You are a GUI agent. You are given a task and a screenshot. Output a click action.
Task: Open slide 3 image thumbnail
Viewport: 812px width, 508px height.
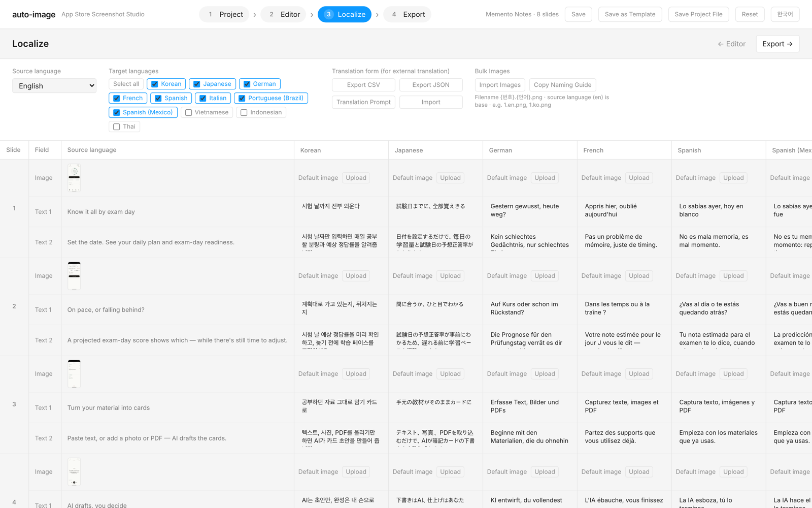74,374
